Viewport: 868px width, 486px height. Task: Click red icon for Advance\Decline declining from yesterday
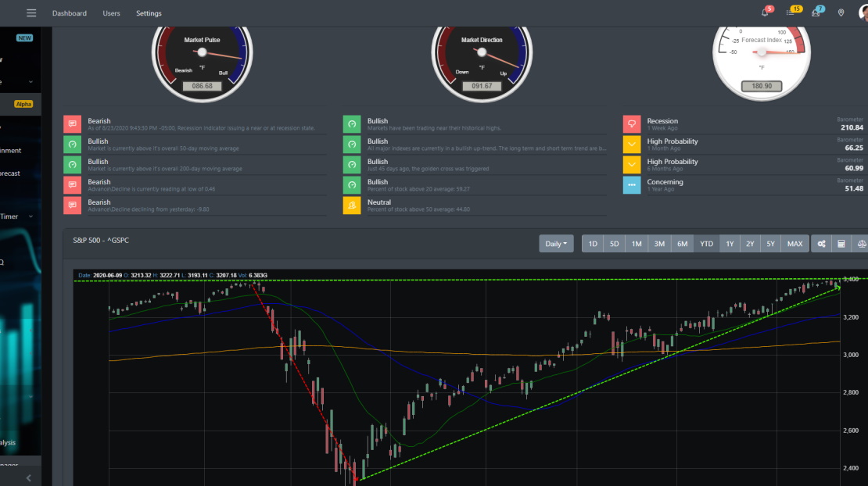pyautogui.click(x=73, y=205)
